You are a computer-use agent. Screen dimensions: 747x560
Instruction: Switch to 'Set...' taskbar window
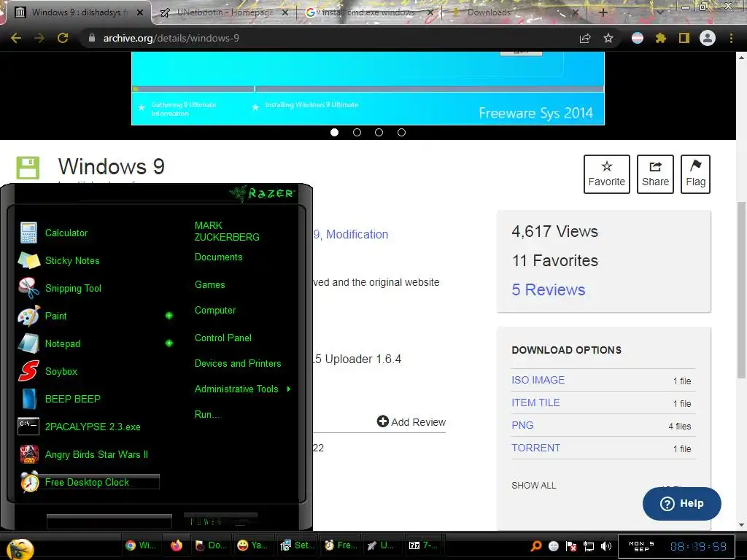point(296,545)
